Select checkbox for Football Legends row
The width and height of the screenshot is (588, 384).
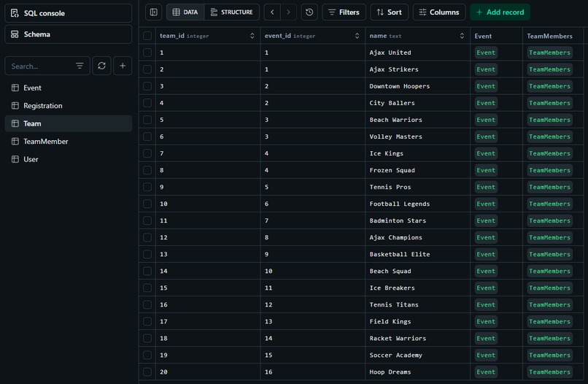147,204
